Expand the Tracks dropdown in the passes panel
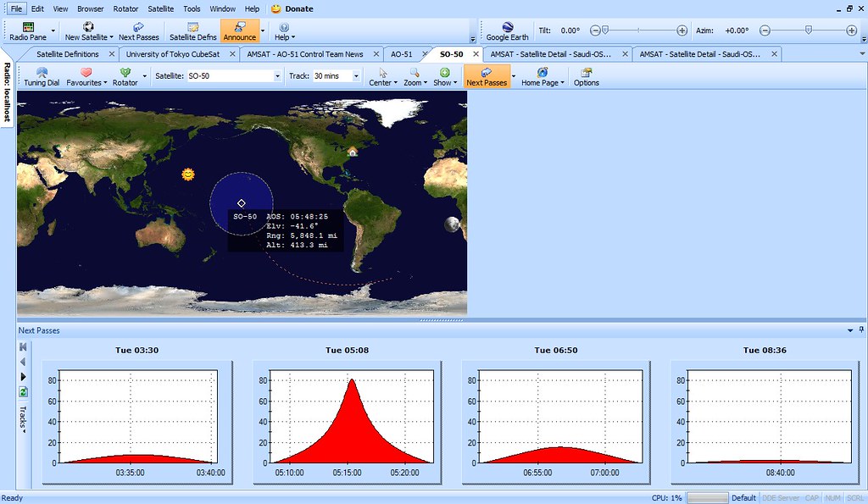This screenshot has height=504, width=868. (24, 420)
